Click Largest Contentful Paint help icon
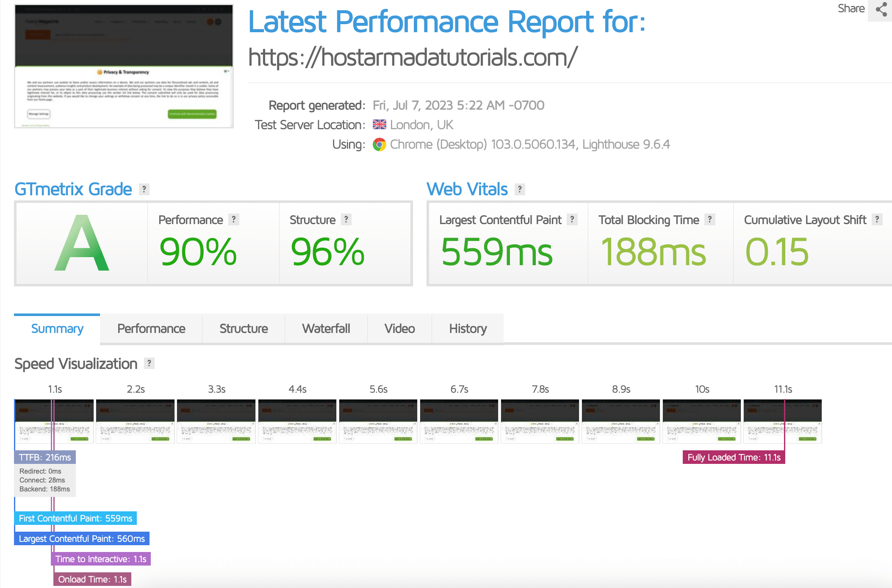 572,219
